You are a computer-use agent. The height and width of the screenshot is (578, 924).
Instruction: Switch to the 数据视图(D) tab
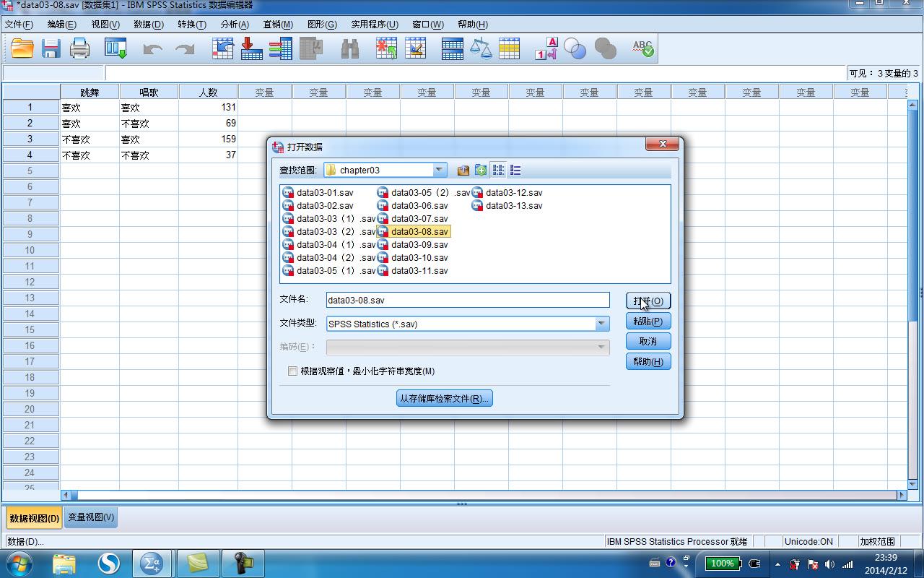pyautogui.click(x=34, y=518)
